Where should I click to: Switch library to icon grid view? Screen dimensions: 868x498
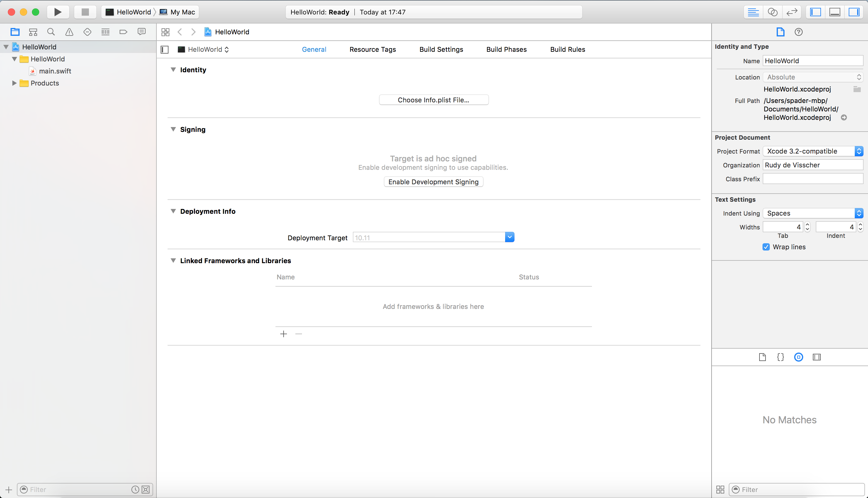(720, 490)
